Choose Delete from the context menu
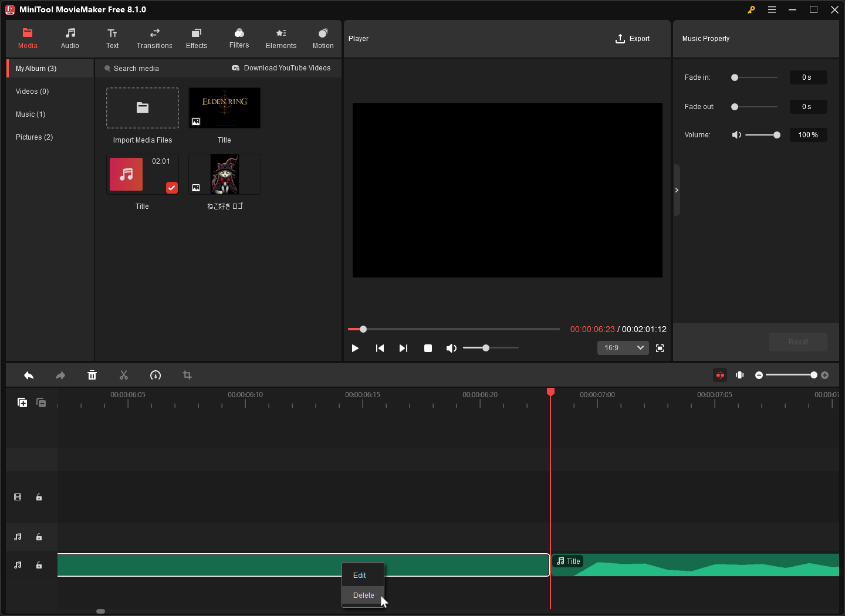Screen dimensions: 845x616 [x=363, y=595]
